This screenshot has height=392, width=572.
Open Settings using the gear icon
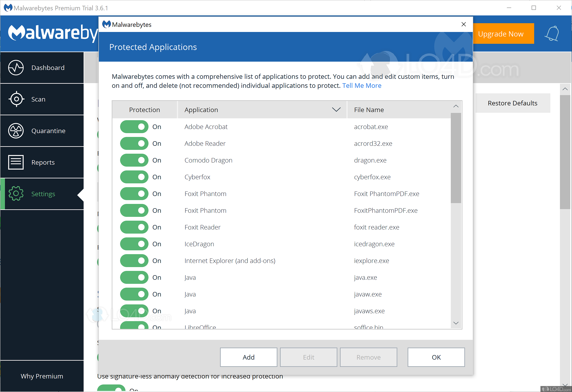tap(16, 194)
